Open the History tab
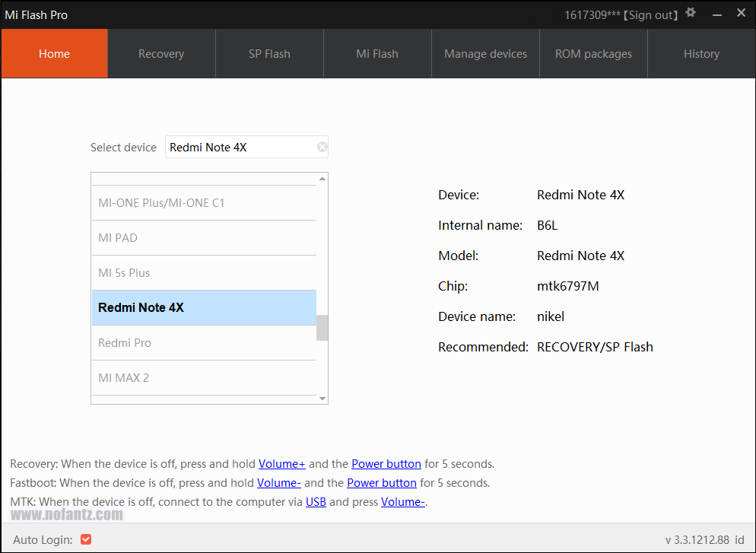756x553 pixels. (x=701, y=53)
